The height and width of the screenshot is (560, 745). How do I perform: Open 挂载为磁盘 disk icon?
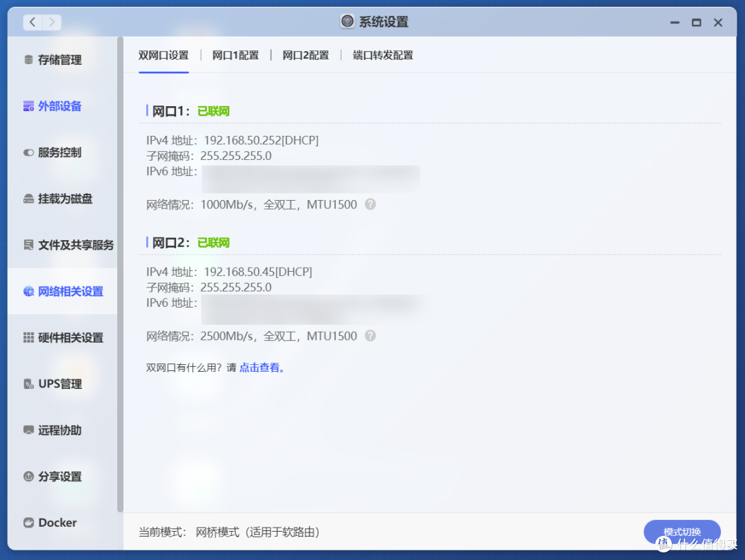[28, 199]
